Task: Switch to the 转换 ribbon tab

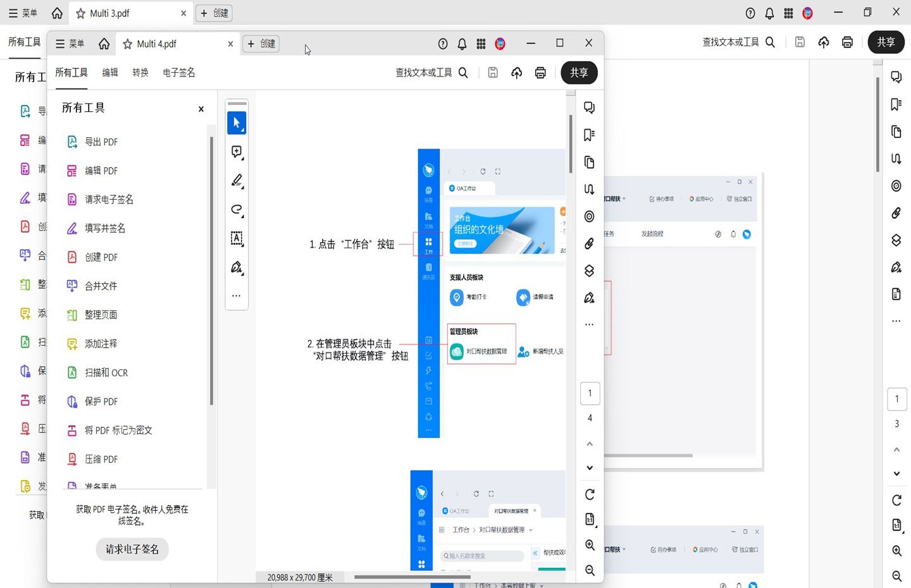Action: pyautogui.click(x=140, y=73)
